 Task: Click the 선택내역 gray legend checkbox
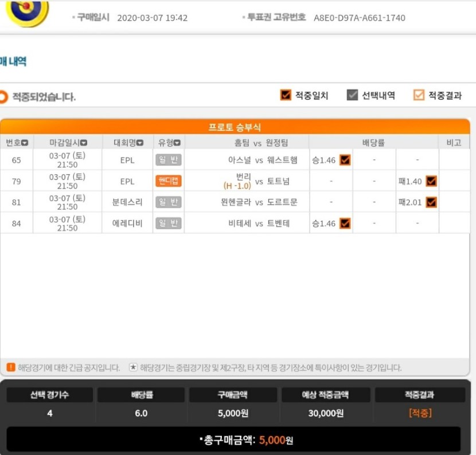coord(352,95)
